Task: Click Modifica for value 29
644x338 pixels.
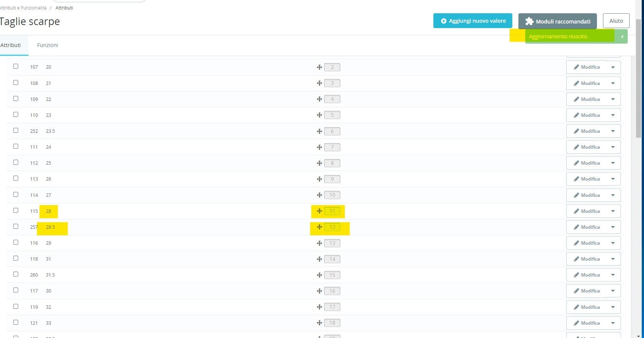Action: (586, 243)
